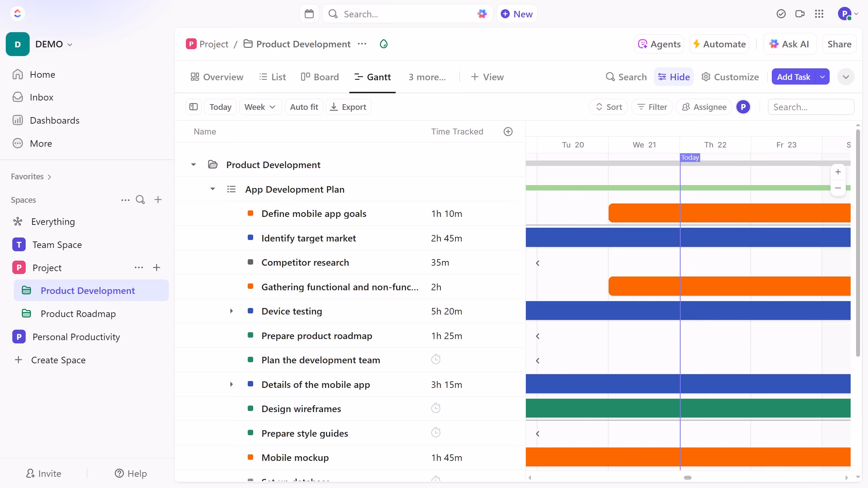Jump to Competitor research bar arrow
Image resolution: width=868 pixels, height=488 pixels.
tap(538, 263)
